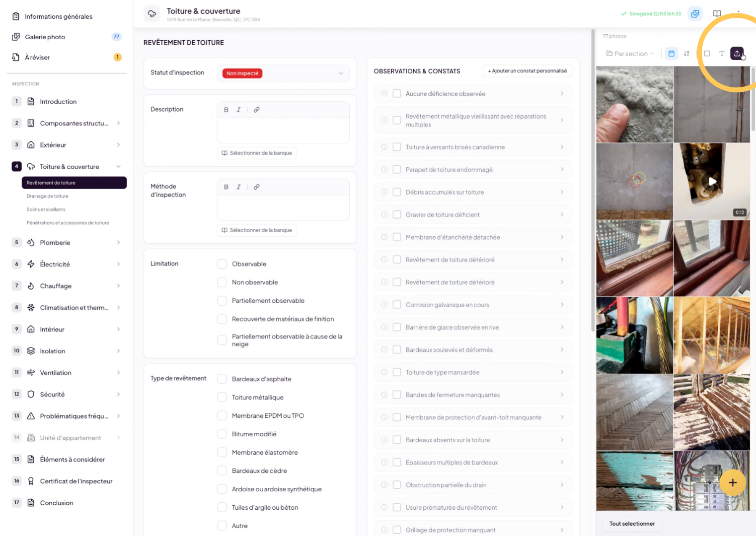Check the Observable limitation box

coord(222,264)
